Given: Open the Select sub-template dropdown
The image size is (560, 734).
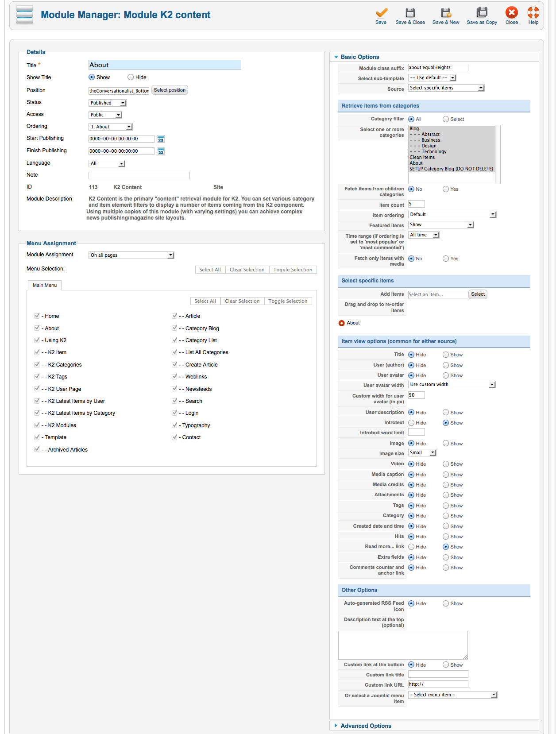Looking at the screenshot, I should [x=432, y=77].
